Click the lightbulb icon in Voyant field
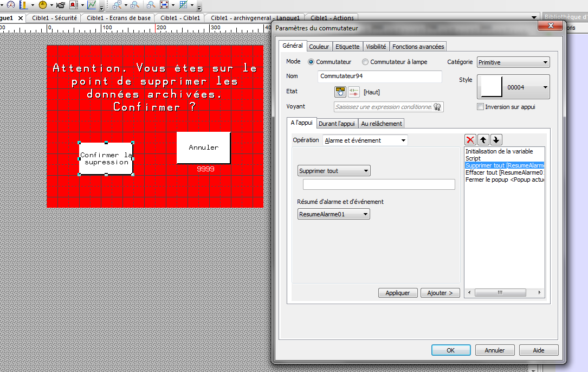Image resolution: width=588 pixels, height=372 pixels. (x=437, y=107)
